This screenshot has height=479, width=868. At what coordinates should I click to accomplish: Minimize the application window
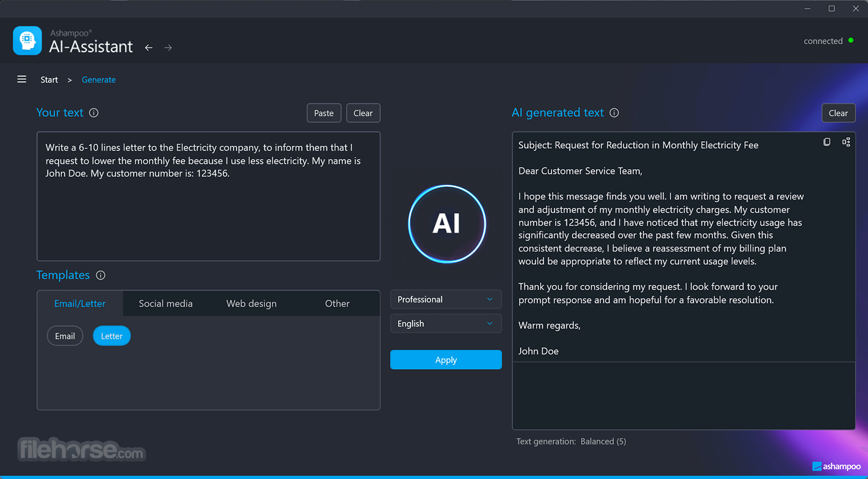click(807, 9)
